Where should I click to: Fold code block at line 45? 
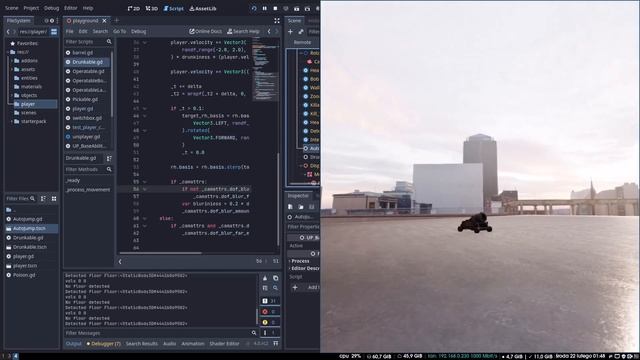pyautogui.click(x=144, y=109)
